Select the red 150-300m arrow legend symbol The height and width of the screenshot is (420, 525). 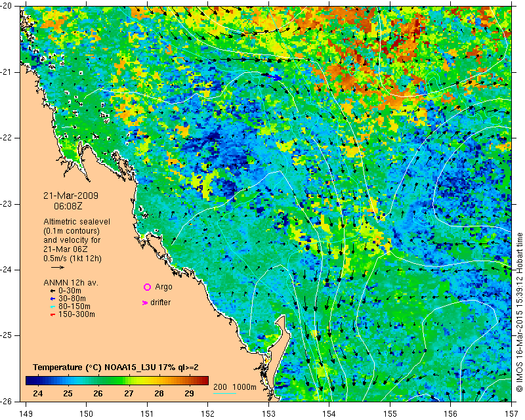52,314
